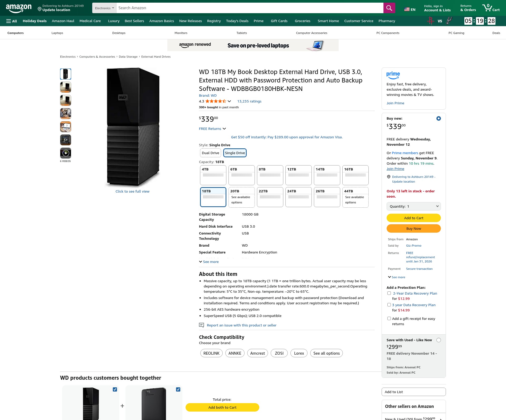Click the Join Prime link in Prime box
The image size is (506, 420).
point(395,103)
